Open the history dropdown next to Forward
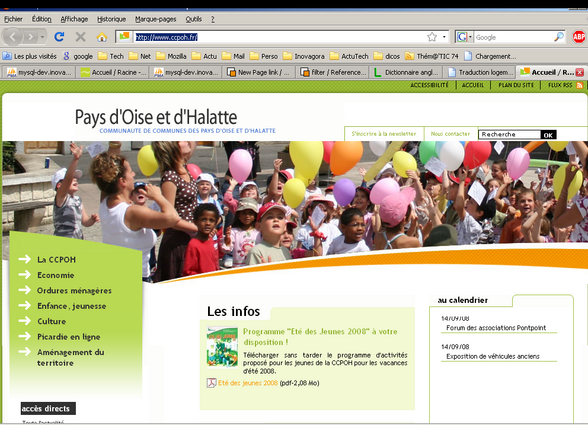 point(42,37)
